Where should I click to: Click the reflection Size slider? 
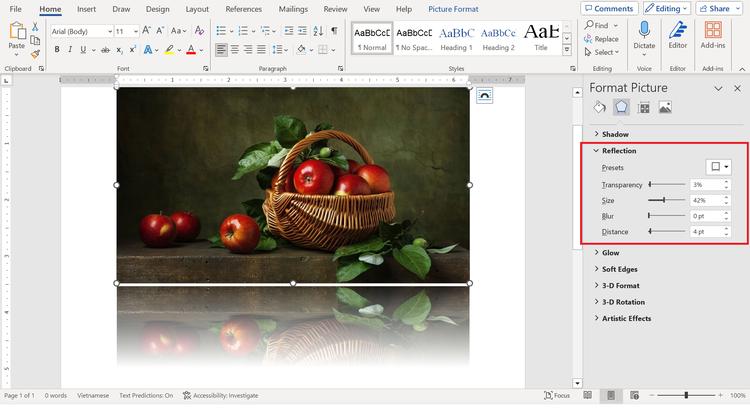pyautogui.click(x=667, y=200)
